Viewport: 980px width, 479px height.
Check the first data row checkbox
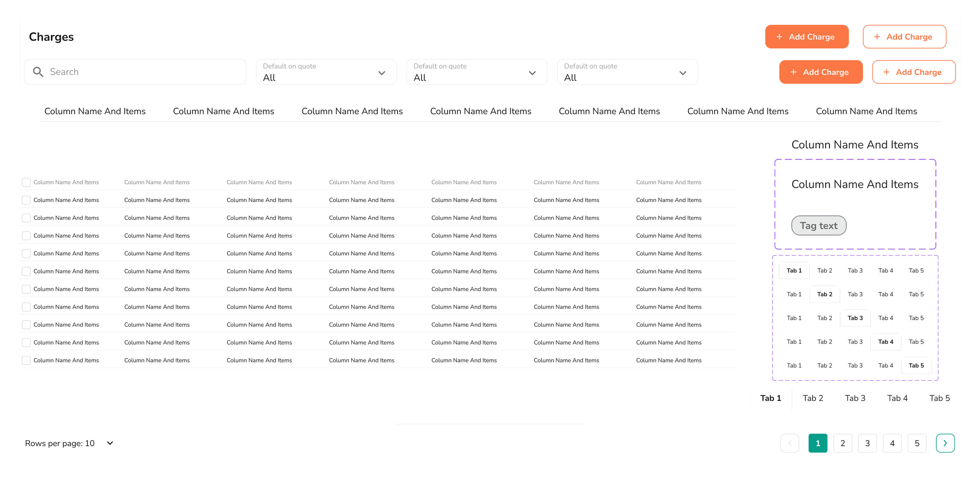click(26, 200)
